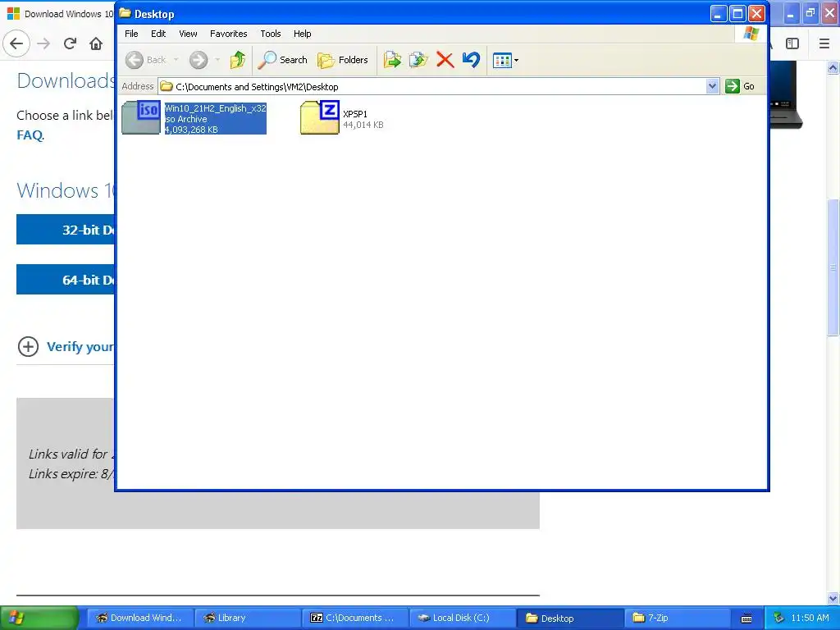Click the Undo toolbar icon
This screenshot has width=840, height=630.
[x=471, y=60]
